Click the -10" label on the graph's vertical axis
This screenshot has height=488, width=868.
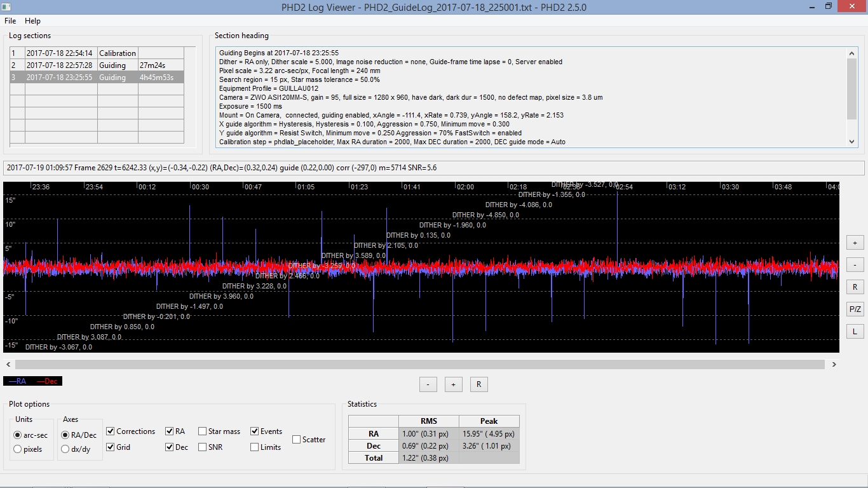click(x=11, y=321)
